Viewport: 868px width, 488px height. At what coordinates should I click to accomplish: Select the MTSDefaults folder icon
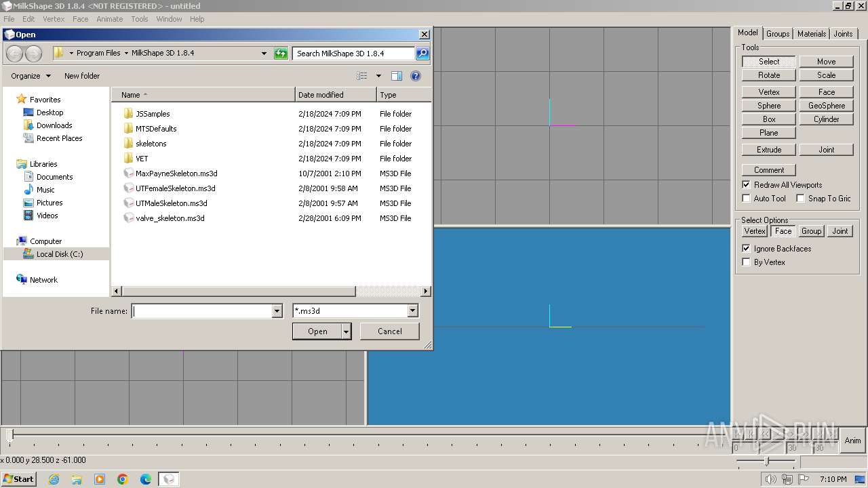pos(128,128)
